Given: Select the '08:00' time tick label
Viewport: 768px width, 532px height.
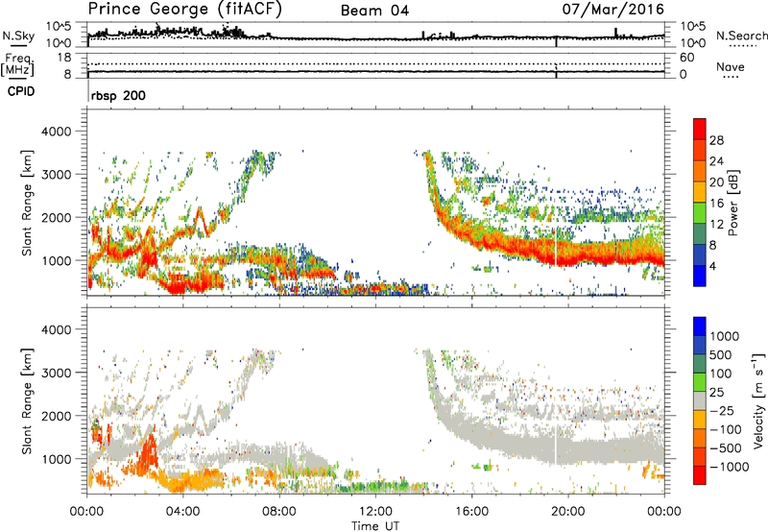Looking at the screenshot, I should pyautogui.click(x=278, y=512).
